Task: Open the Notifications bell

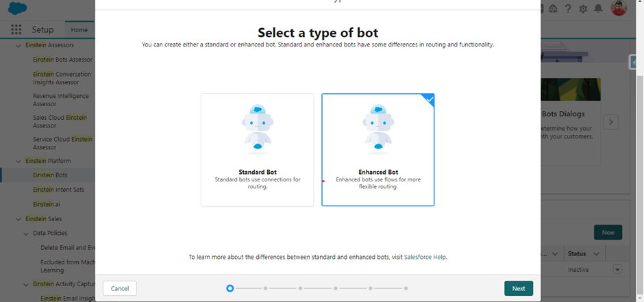Action: click(x=598, y=9)
